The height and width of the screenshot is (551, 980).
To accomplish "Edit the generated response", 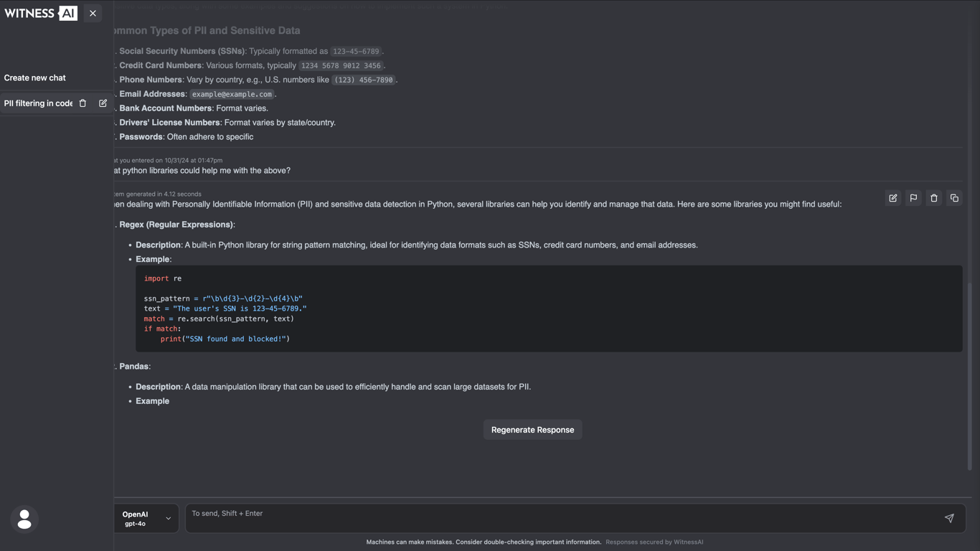I will (x=893, y=198).
